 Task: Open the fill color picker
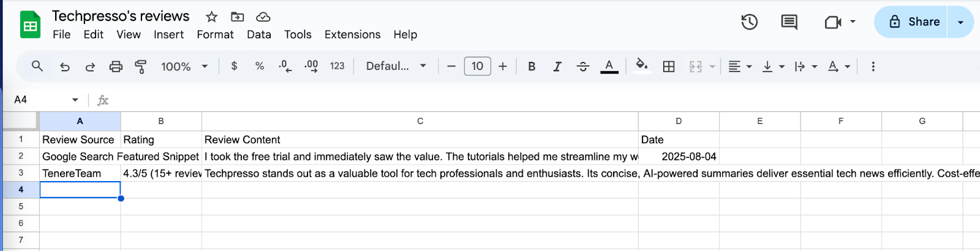[641, 66]
